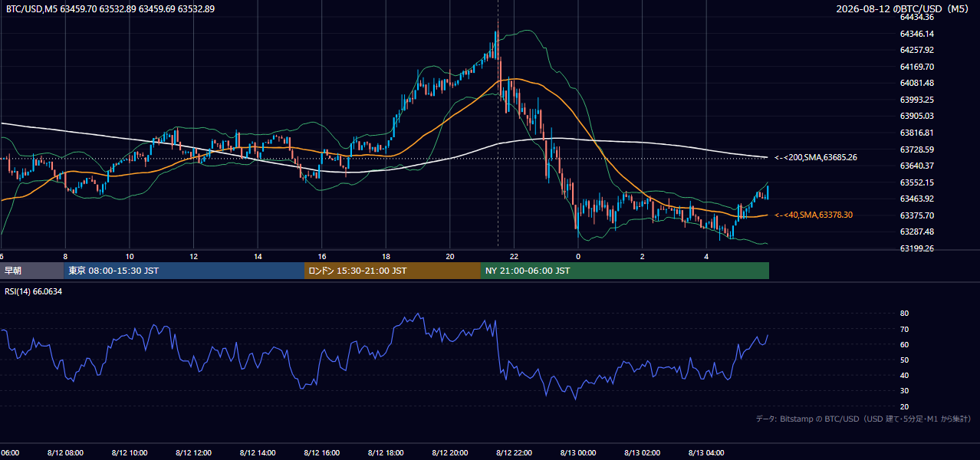980x460 pixels.
Task: Click the Bitstamp data source note
Action: click(863, 419)
